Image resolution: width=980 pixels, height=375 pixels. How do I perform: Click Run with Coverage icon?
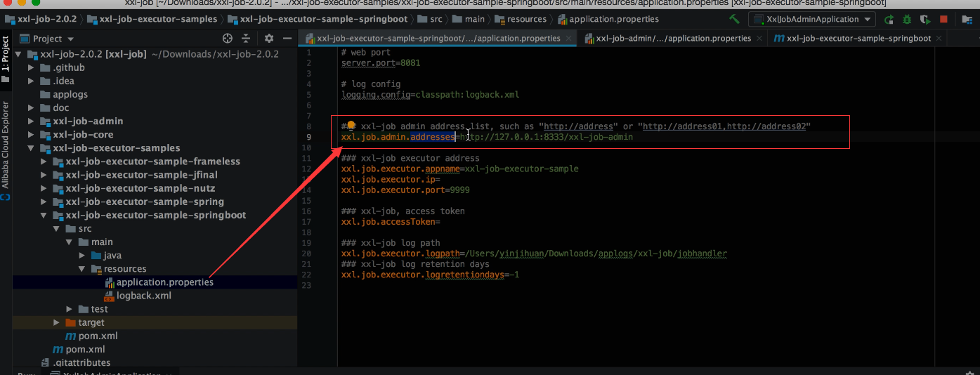click(x=926, y=20)
